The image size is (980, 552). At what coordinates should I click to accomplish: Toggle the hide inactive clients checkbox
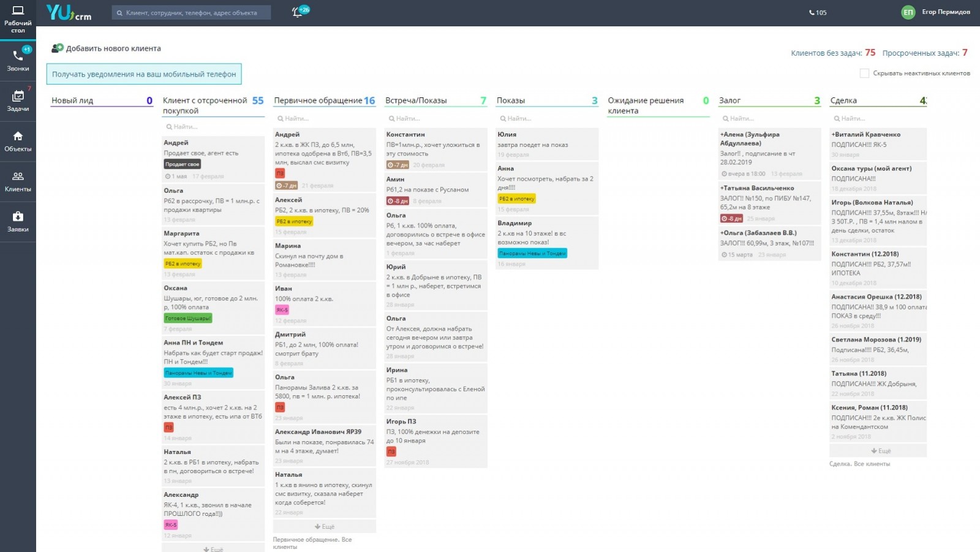click(864, 74)
